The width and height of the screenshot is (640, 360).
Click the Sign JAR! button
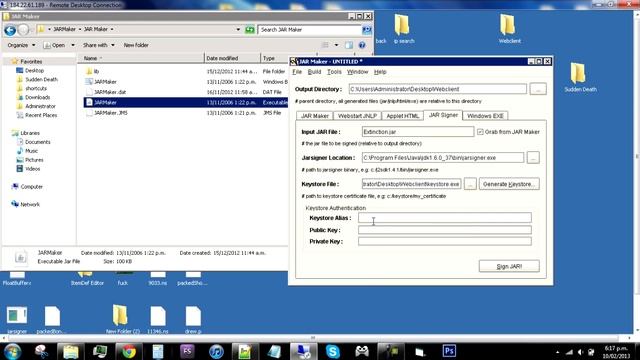509,266
